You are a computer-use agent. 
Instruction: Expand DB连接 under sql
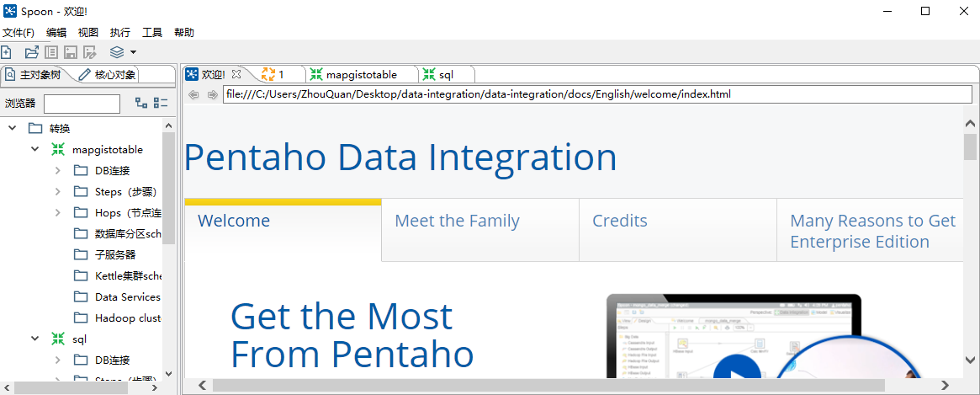pyautogui.click(x=57, y=360)
